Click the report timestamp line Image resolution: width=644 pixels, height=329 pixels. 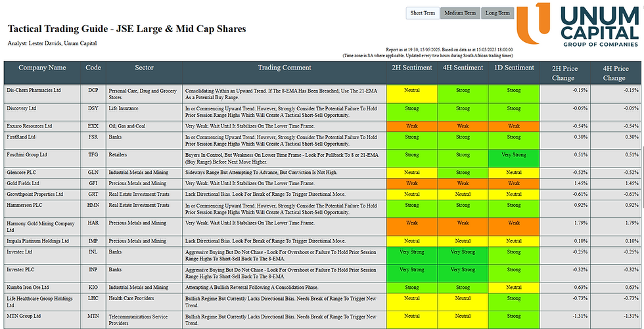[449, 50]
